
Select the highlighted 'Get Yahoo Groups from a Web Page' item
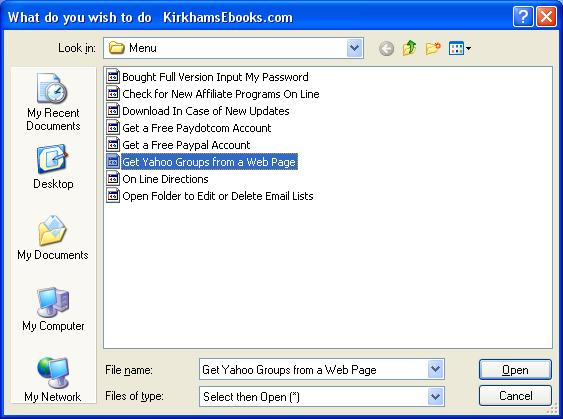point(209,162)
